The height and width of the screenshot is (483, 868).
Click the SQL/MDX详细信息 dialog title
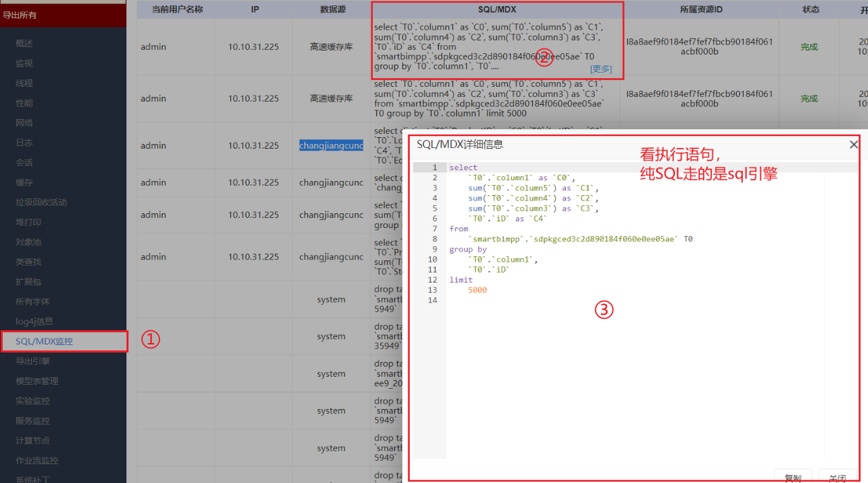click(x=460, y=144)
